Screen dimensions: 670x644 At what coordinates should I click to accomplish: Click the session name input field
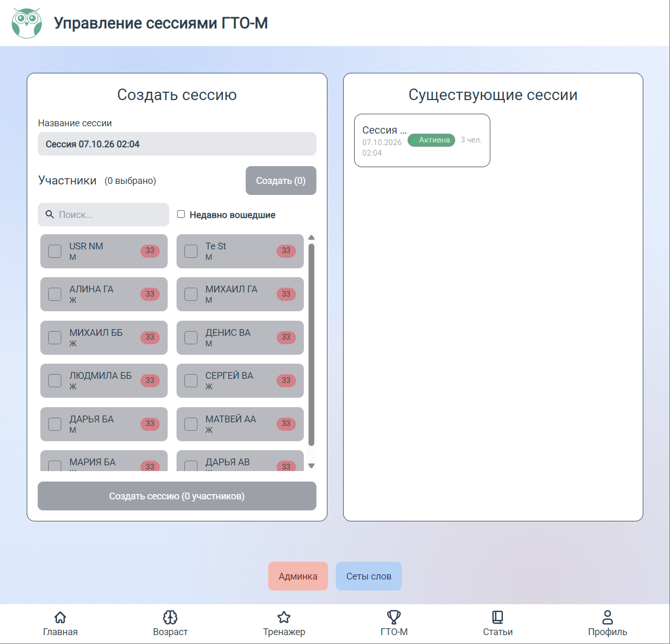pos(177,144)
